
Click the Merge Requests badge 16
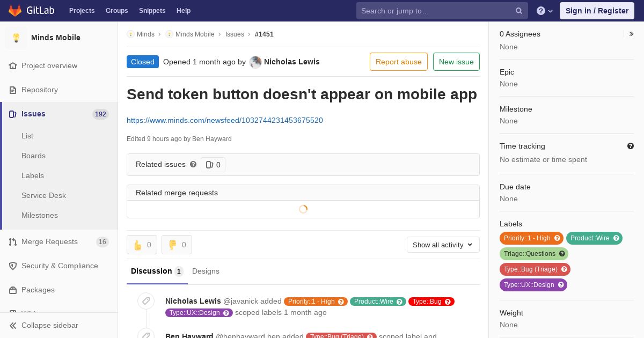tap(103, 242)
